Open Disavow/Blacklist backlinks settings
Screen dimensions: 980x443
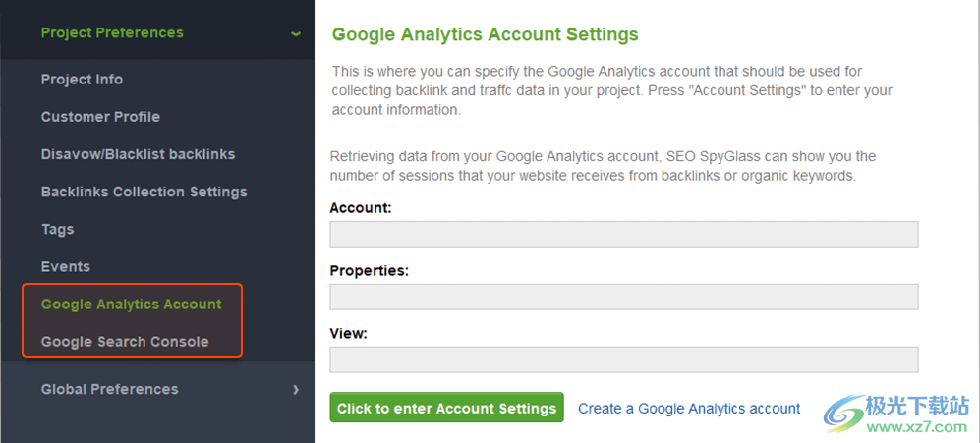(139, 154)
